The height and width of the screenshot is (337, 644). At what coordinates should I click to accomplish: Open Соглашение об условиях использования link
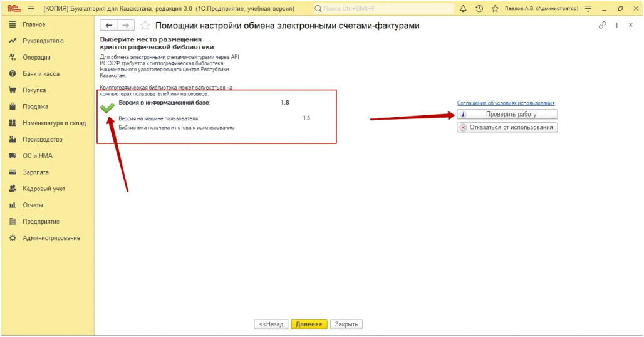[506, 103]
